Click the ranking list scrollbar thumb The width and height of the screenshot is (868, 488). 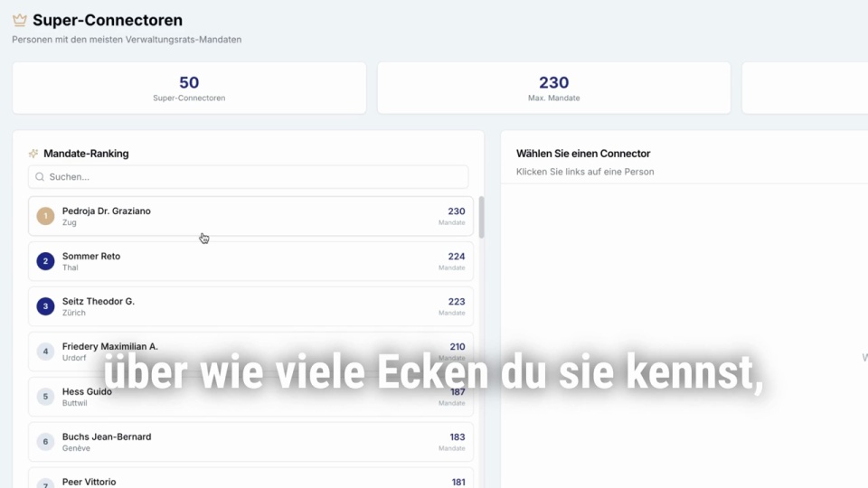click(x=482, y=218)
